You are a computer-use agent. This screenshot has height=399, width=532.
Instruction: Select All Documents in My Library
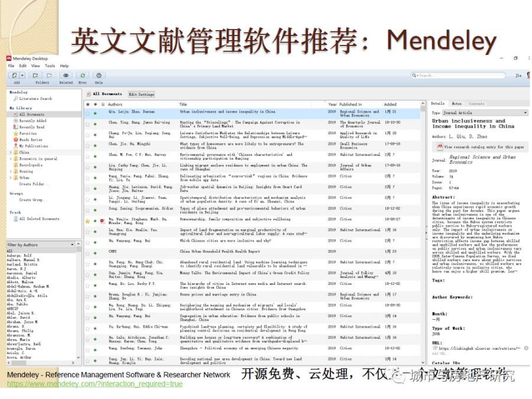tap(29, 114)
